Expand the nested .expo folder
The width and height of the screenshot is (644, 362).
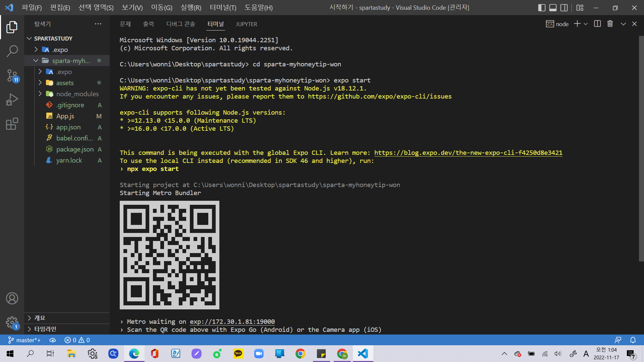[x=67, y=72]
